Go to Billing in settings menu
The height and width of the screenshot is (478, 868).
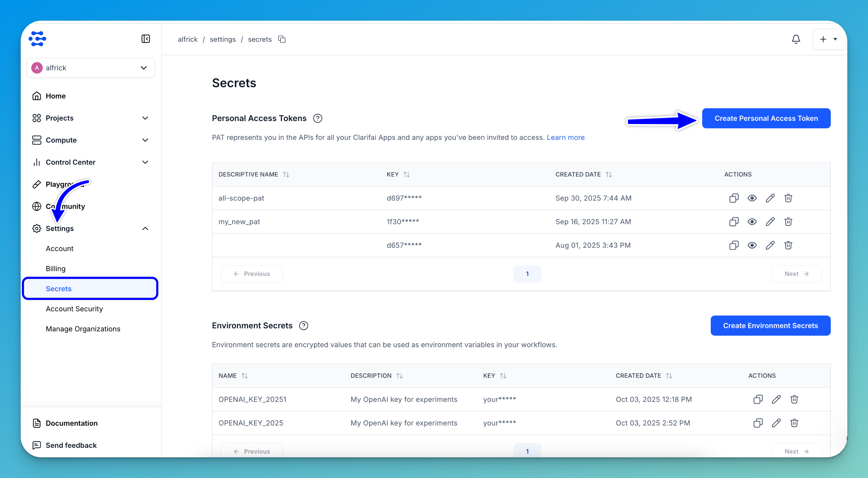(56, 269)
